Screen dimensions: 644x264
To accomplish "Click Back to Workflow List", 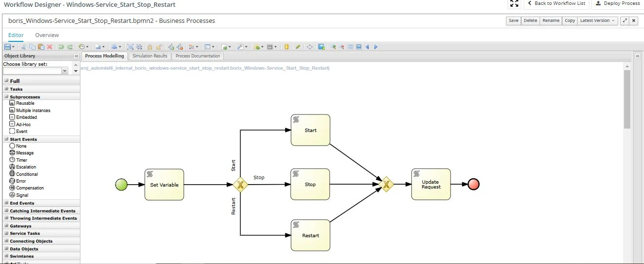I will click(x=556, y=3).
